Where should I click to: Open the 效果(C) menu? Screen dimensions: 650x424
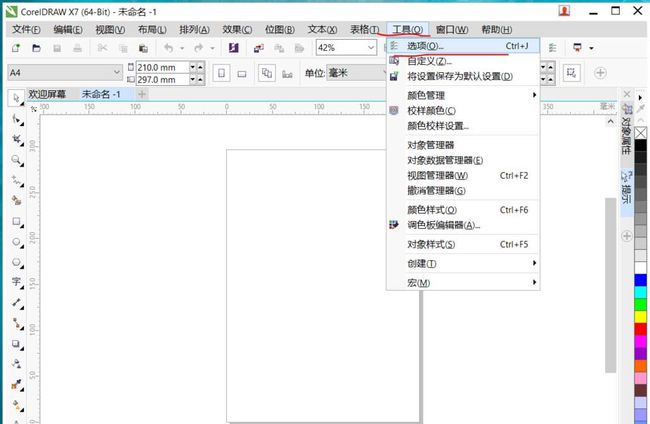point(237,29)
